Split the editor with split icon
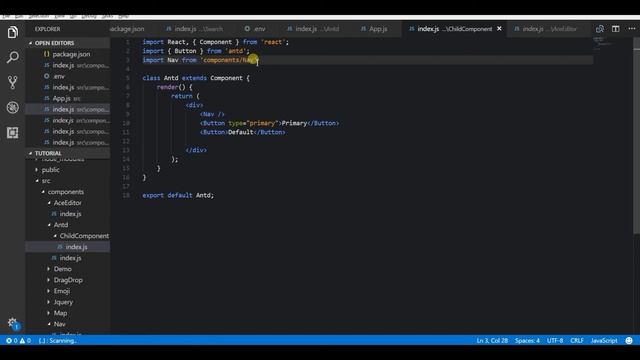This screenshot has height=360, width=640. point(616,29)
